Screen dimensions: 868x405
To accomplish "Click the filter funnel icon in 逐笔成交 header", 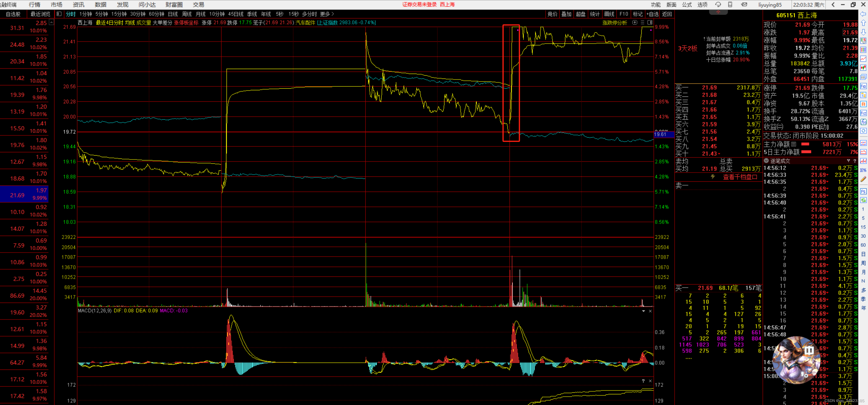I will click(x=848, y=161).
